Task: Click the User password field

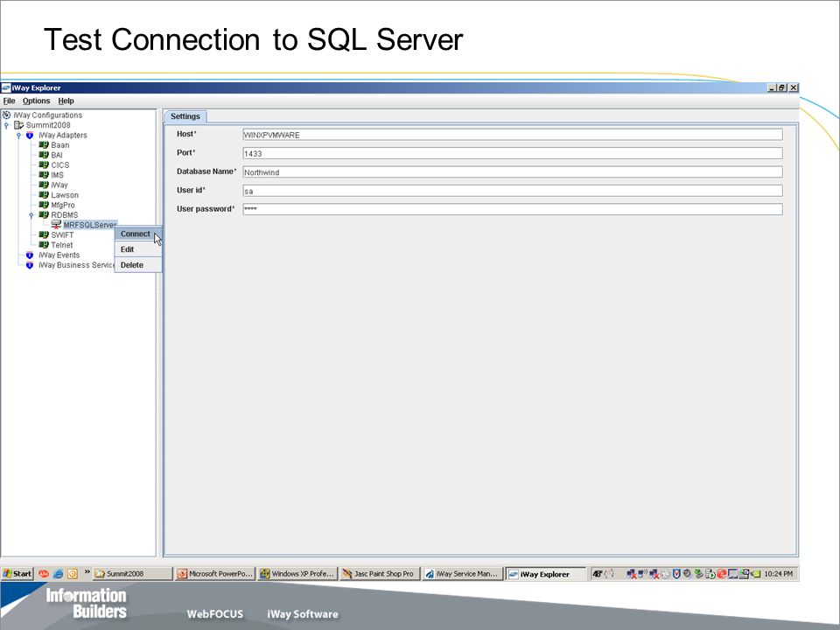Action: tap(513, 209)
